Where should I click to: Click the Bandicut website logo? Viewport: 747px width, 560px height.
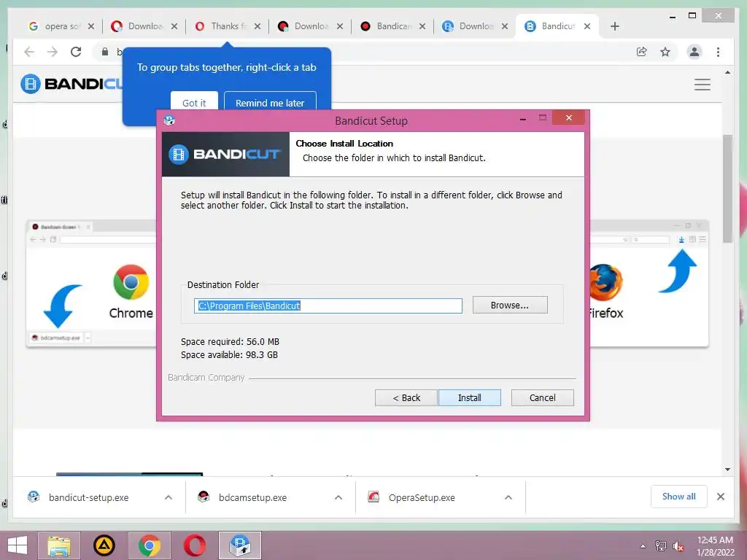(x=71, y=84)
